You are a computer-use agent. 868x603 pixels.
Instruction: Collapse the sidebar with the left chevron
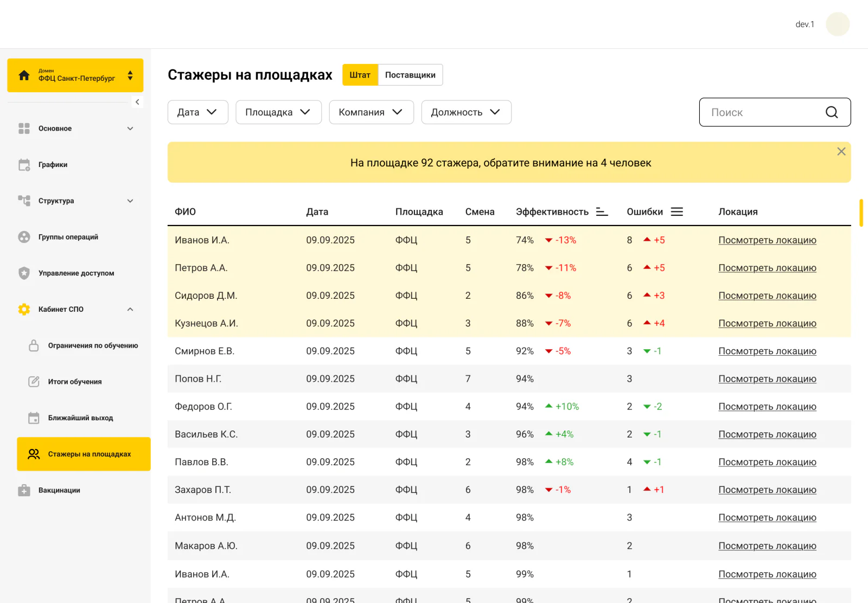pyautogui.click(x=138, y=102)
